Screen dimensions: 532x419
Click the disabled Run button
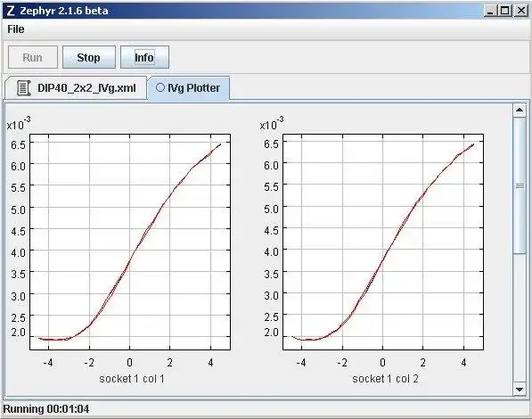pos(33,57)
